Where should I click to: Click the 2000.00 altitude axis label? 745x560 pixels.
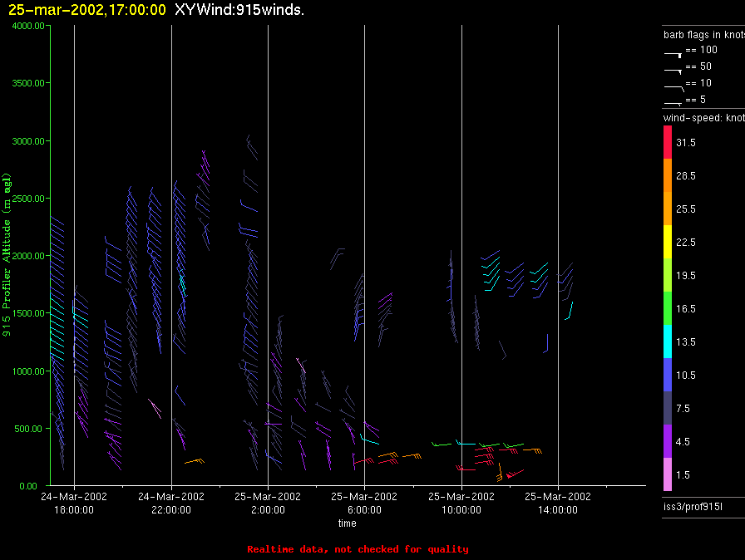pos(28,256)
